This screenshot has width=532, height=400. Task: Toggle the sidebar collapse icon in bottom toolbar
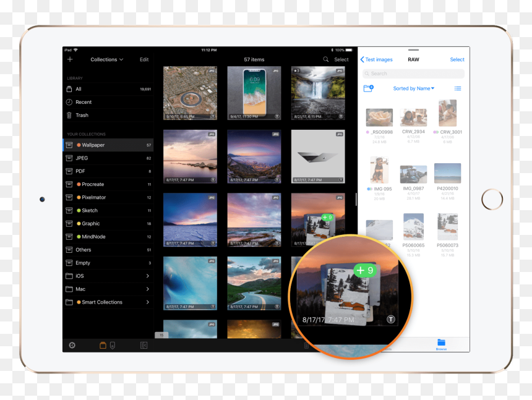click(x=144, y=345)
